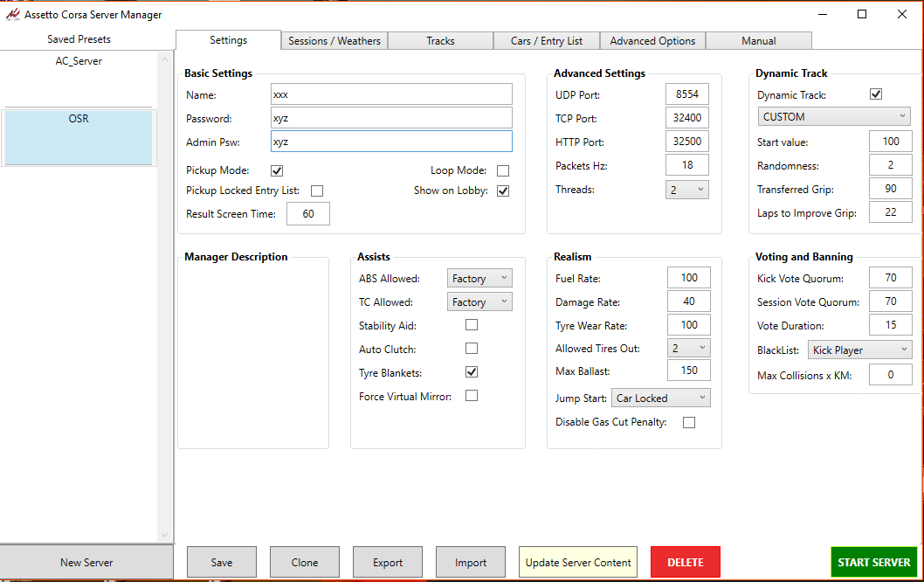Click Session Vote Quorum field
Screen dimensions: 924x582
pyautogui.click(x=891, y=301)
